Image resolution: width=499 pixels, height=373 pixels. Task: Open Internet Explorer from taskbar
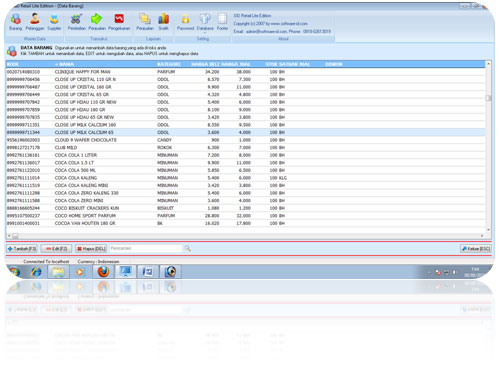36,272
